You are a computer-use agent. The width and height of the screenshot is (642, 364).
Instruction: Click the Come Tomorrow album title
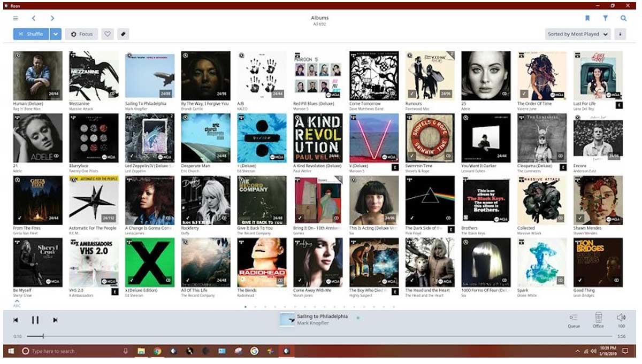[x=365, y=104]
